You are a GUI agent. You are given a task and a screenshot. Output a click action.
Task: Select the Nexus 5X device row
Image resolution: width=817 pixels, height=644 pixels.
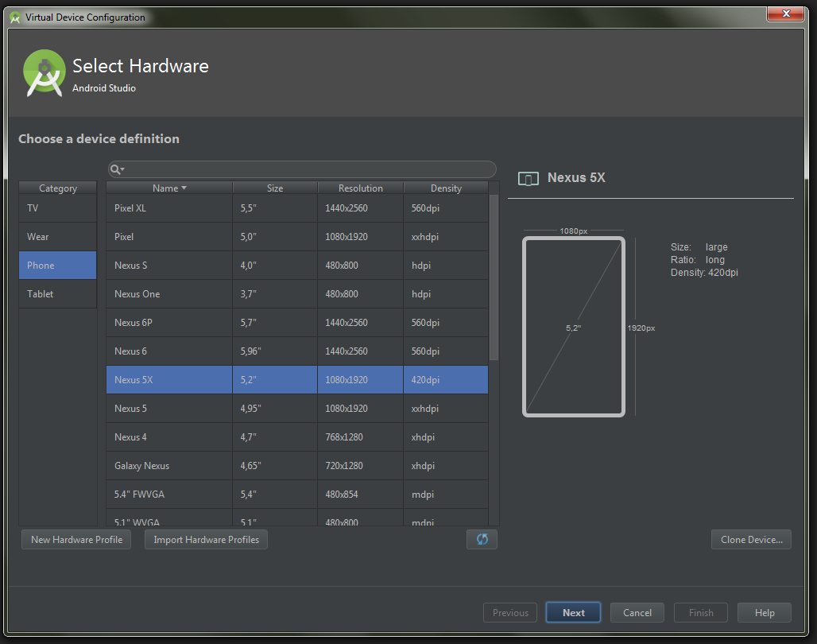(x=297, y=380)
